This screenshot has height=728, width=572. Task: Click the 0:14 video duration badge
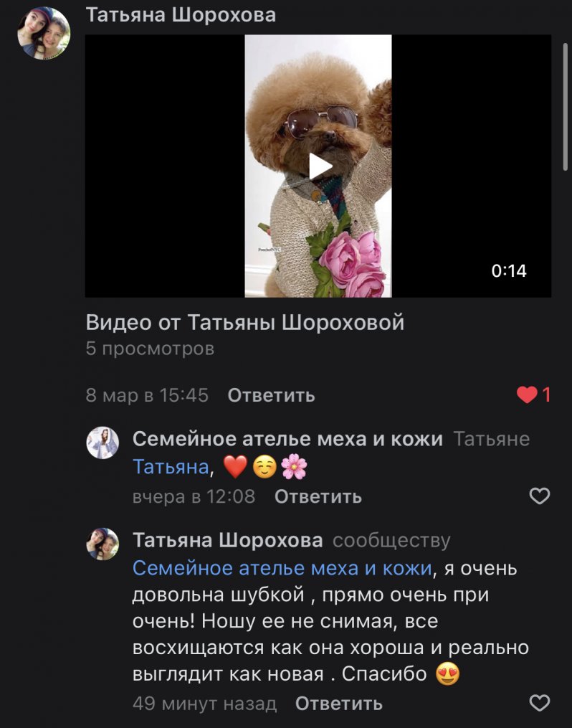[509, 270]
